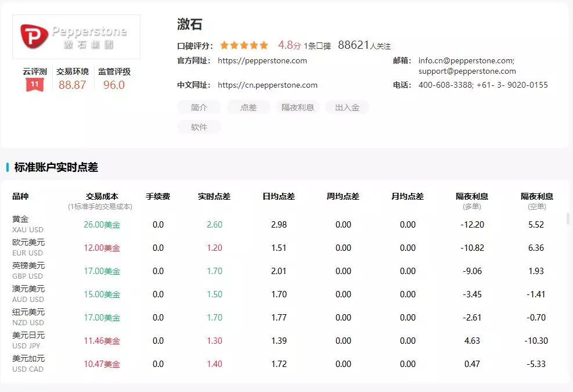Viewport: 573px width, 392px height.
Task: Open the 简介 tab
Action: 199,107
